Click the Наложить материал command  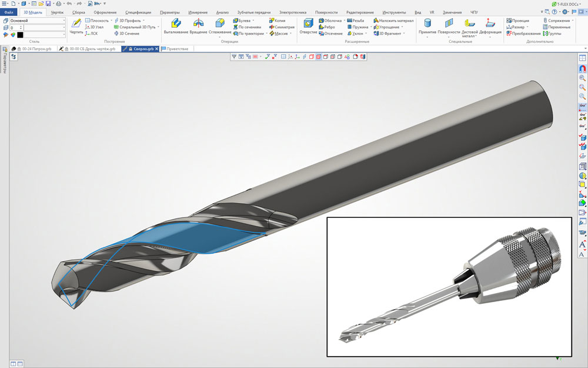(393, 21)
